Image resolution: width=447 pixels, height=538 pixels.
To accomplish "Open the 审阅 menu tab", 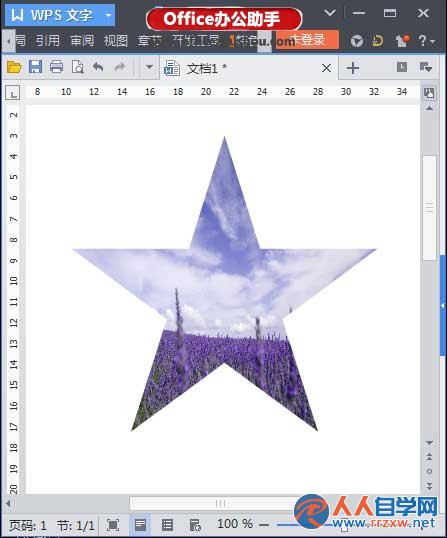I will coord(82,41).
